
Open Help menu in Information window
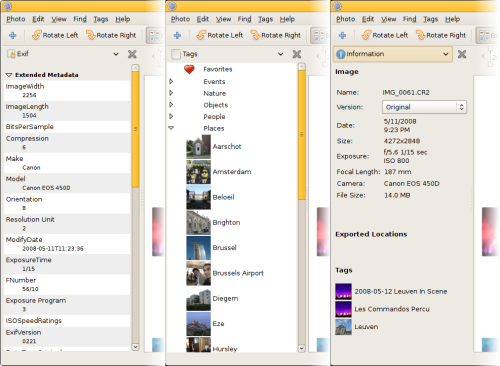pyautogui.click(x=452, y=19)
